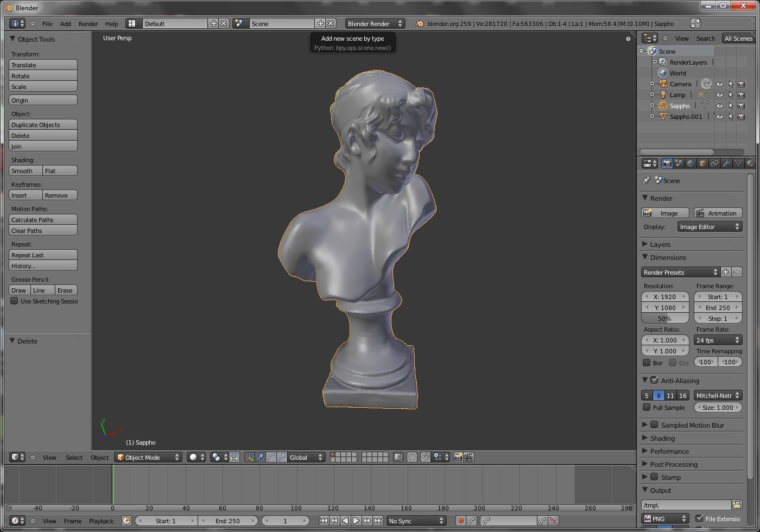Toggle Camera visibility eye in outliner
760x532 pixels.
click(x=720, y=84)
